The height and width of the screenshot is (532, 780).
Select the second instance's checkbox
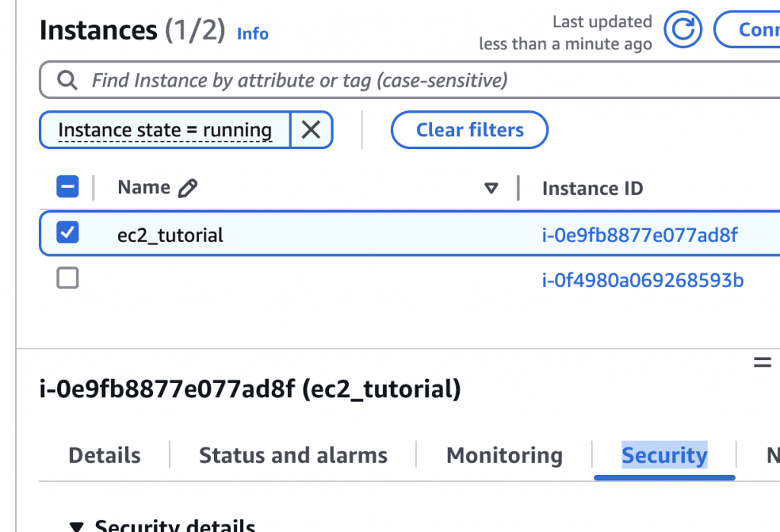[68, 278]
